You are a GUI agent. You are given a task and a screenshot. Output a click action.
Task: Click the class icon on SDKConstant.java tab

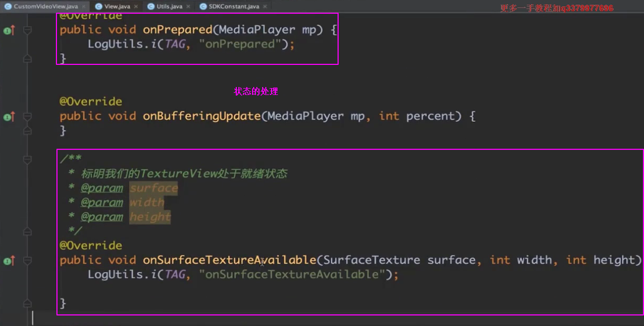click(203, 6)
